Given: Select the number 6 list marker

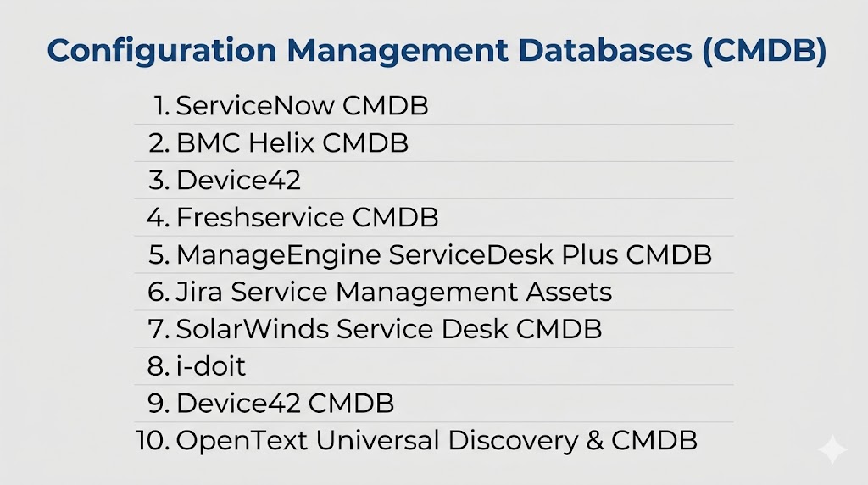Looking at the screenshot, I should click(x=159, y=292).
